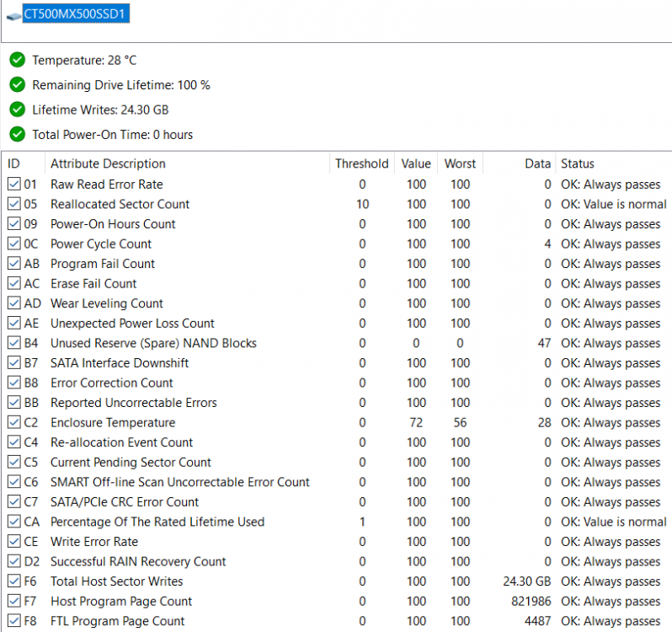Click the green check icon beside Lifetime Writes
The height and width of the screenshot is (632, 672).
(17, 110)
